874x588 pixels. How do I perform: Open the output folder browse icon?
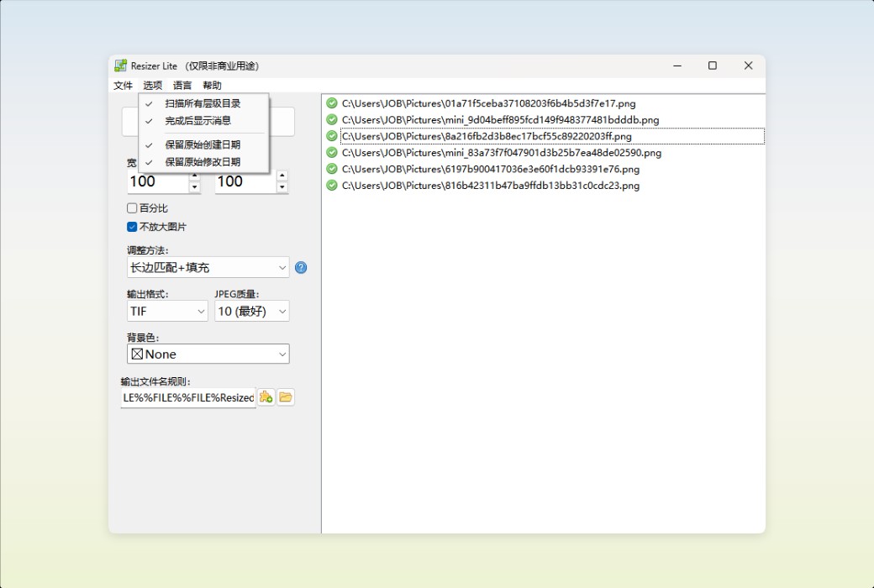pyautogui.click(x=286, y=396)
